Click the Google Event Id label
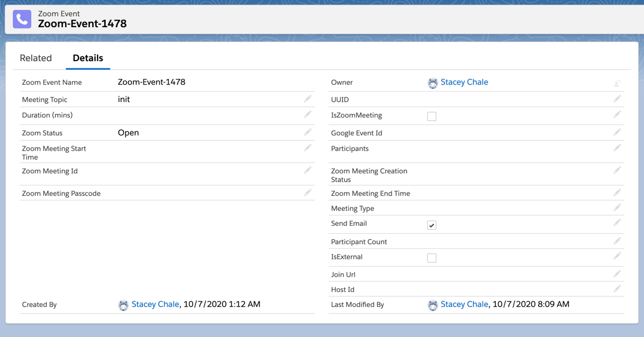This screenshot has height=337, width=644. pos(356,133)
